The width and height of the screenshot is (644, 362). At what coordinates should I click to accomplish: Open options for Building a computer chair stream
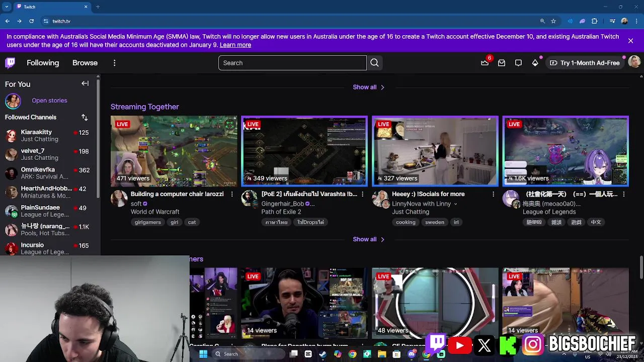coord(232,194)
